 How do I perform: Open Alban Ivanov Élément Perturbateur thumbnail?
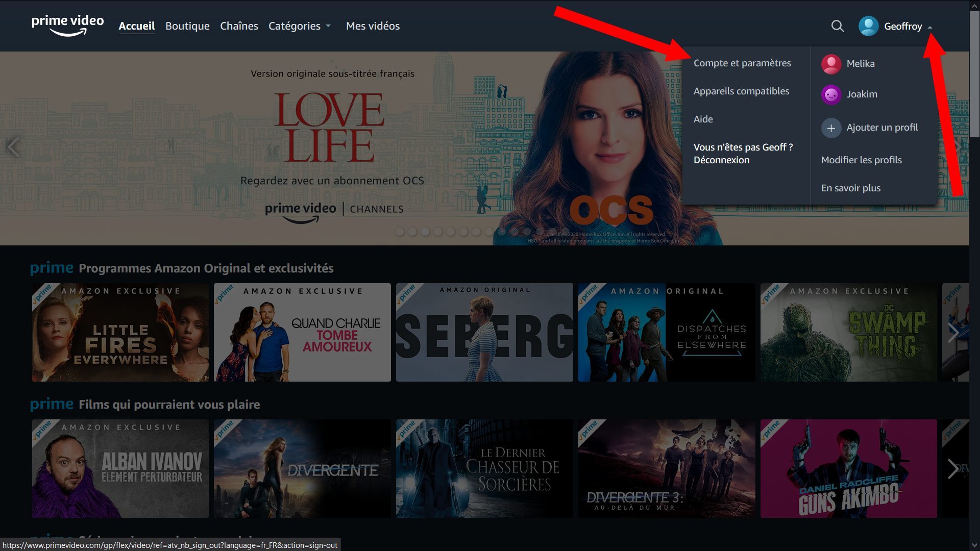(x=120, y=469)
